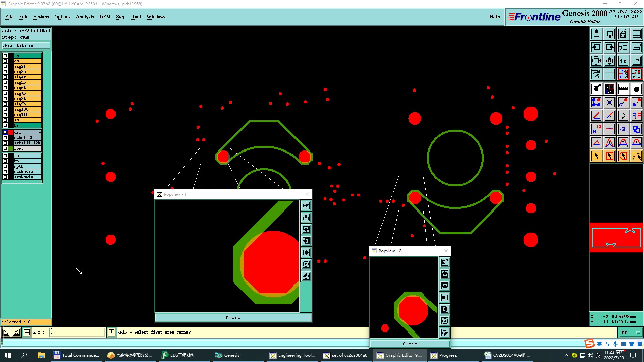Screen dimensions: 644x362
Task: Click the red color swatch of drl layer
Action: tap(11, 132)
